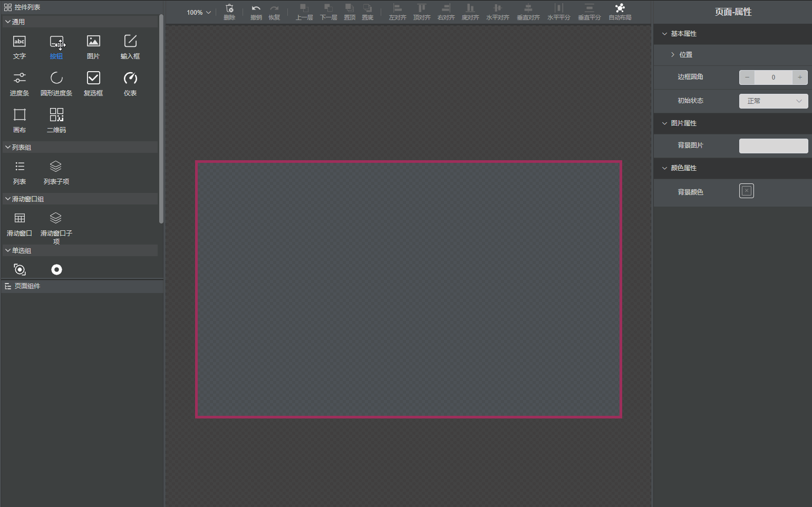The width and height of the screenshot is (812, 507).
Task: Apply 水平对齐 horizontal alignment
Action: tap(498, 12)
